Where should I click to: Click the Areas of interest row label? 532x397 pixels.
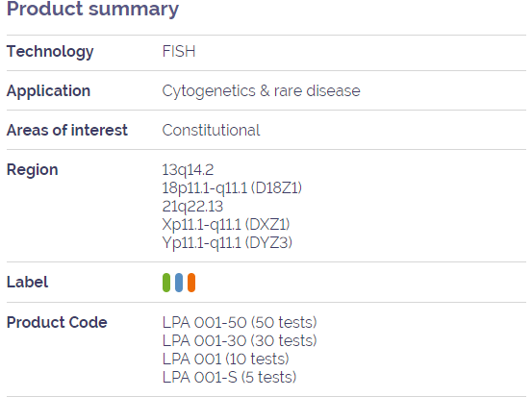67,130
